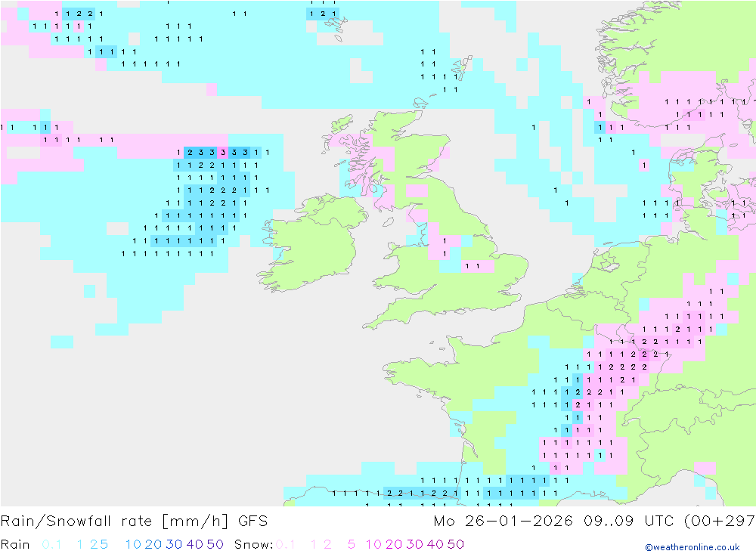Click the 'Rain' legend label
Screen dimensions: 756x554
coord(15,544)
